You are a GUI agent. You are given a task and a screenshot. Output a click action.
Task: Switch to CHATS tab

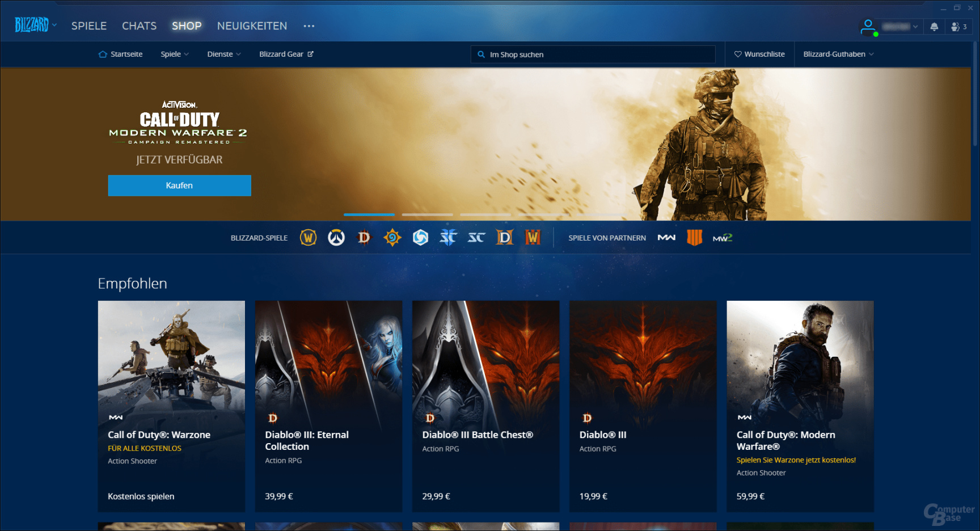140,26
